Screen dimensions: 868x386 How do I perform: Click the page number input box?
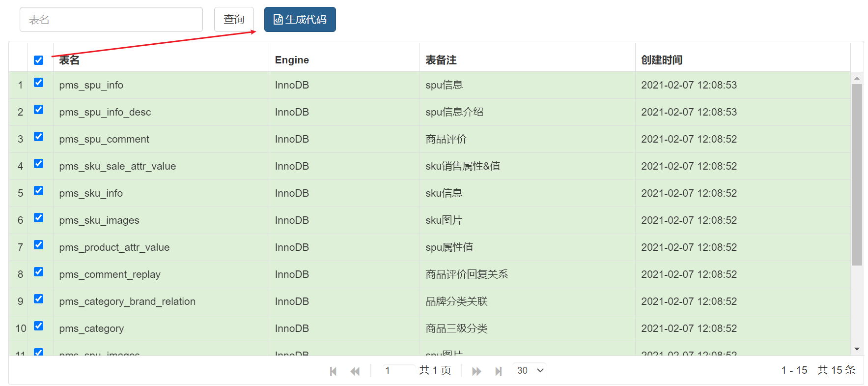[x=399, y=370]
